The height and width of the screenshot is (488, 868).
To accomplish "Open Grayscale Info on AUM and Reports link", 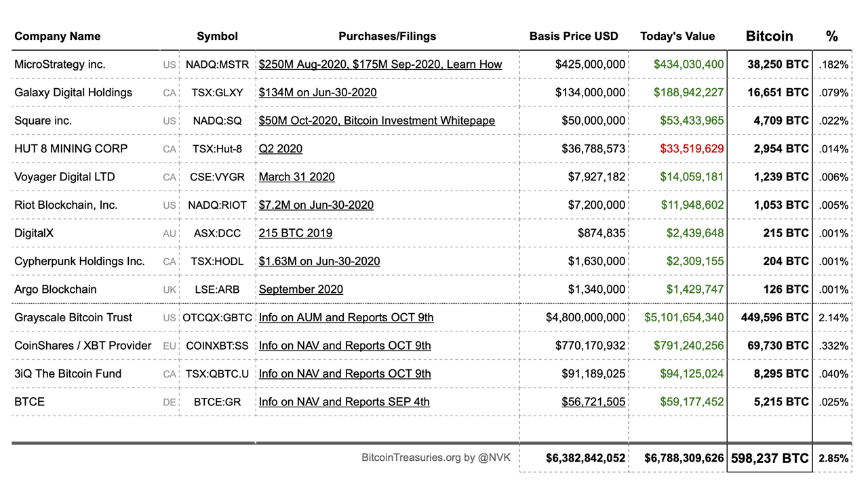I will pos(347,317).
